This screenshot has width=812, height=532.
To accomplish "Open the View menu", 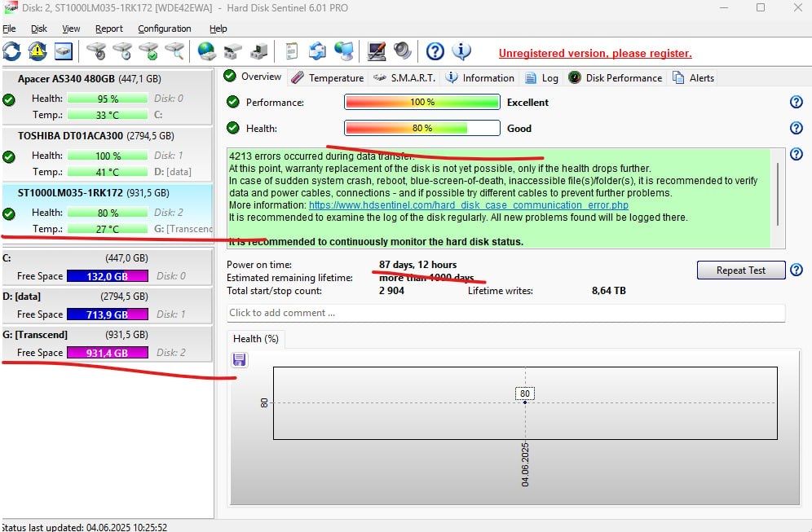I will 71,29.
